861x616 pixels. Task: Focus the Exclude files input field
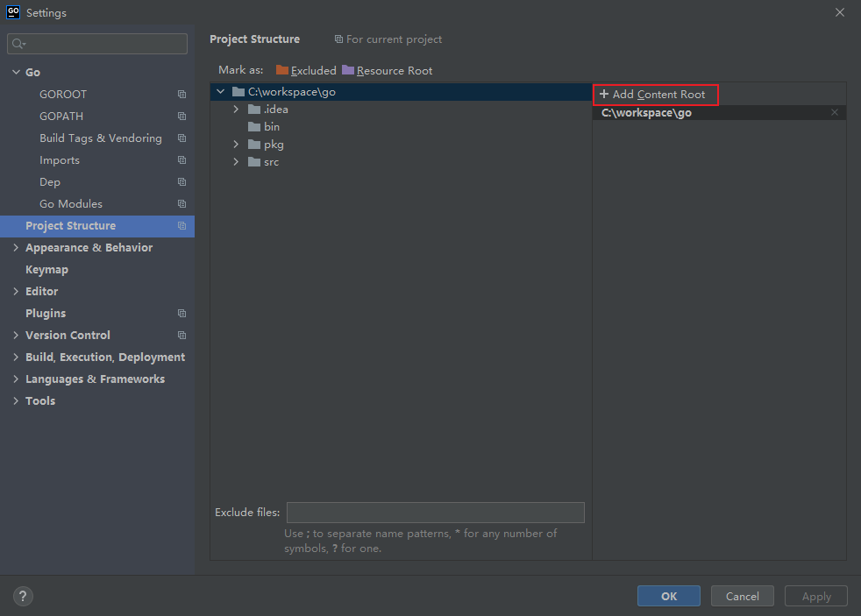point(435,513)
